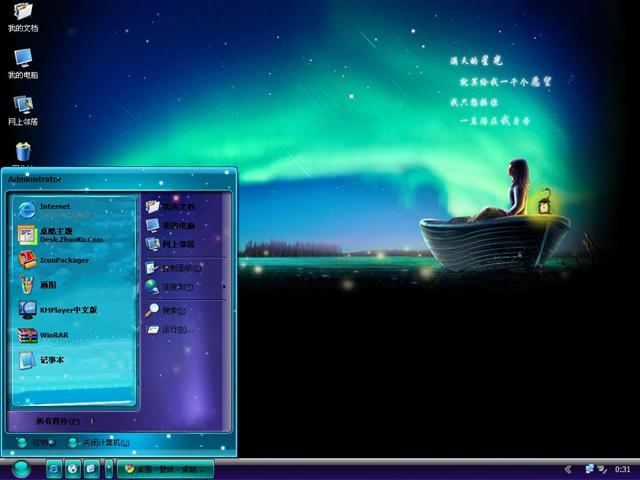640x480 pixels.
Task: Show hidden tray icons chevron
Action: 568,470
